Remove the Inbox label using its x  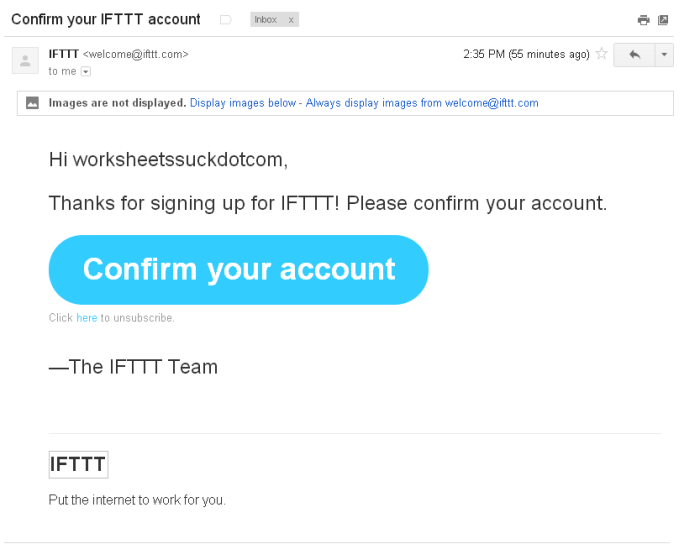(291, 20)
